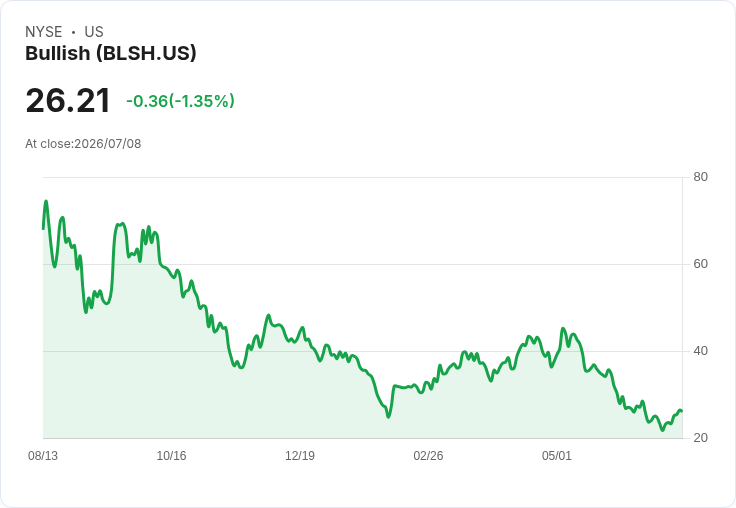This screenshot has height=508, width=736.
Task: Click the At close:2026/07/08 timestamp
Action: 83,144
